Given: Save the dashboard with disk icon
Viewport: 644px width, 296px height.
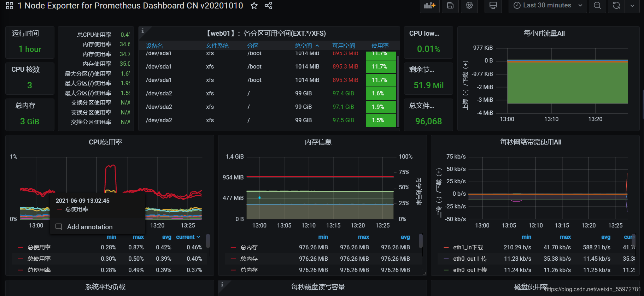Looking at the screenshot, I should point(450,6).
